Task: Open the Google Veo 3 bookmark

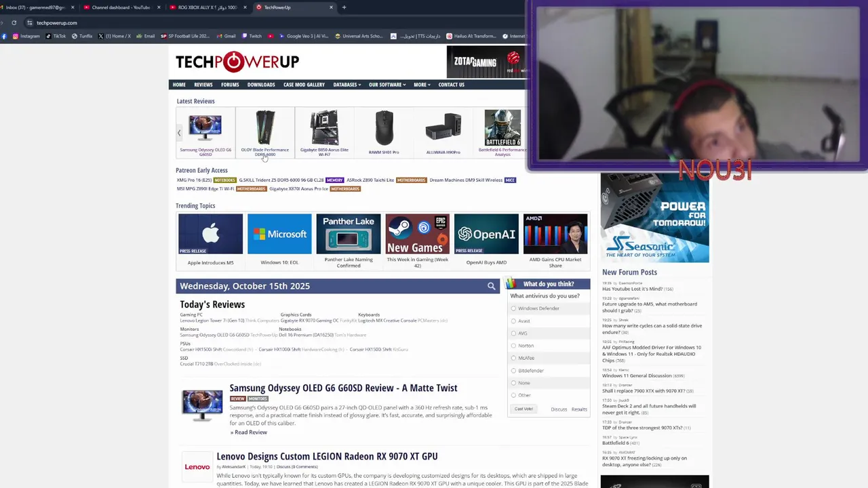Action: pos(303,36)
